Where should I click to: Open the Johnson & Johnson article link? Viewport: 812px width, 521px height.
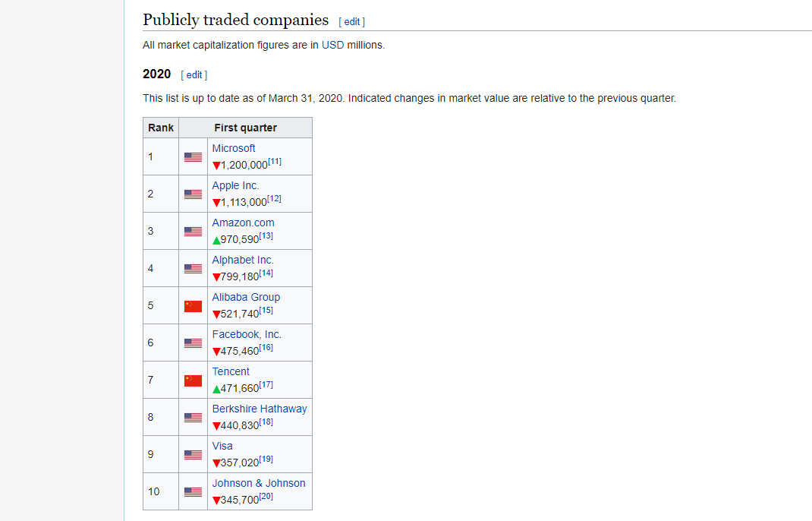point(259,483)
